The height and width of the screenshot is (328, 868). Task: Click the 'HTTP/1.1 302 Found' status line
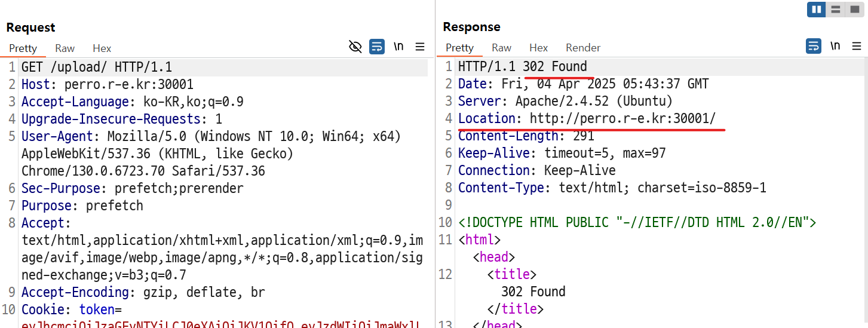click(x=523, y=66)
